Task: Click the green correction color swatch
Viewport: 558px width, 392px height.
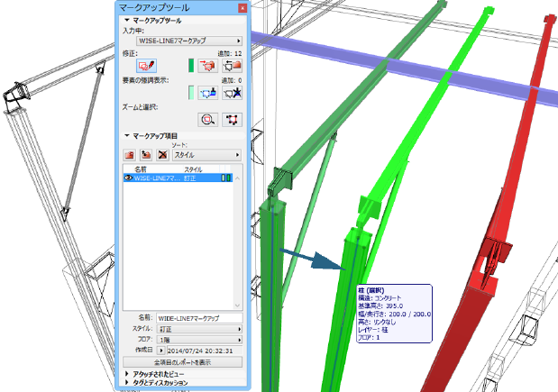Action: (x=191, y=66)
